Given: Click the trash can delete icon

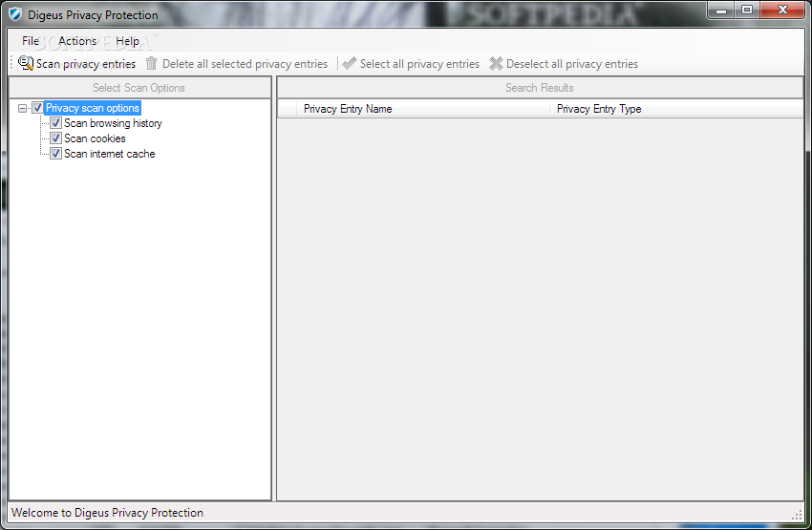Looking at the screenshot, I should click(151, 63).
